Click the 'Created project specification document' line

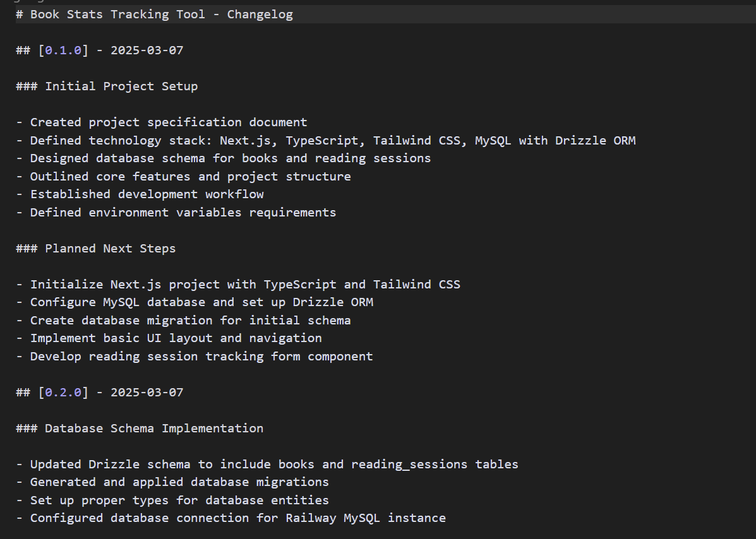click(x=168, y=122)
